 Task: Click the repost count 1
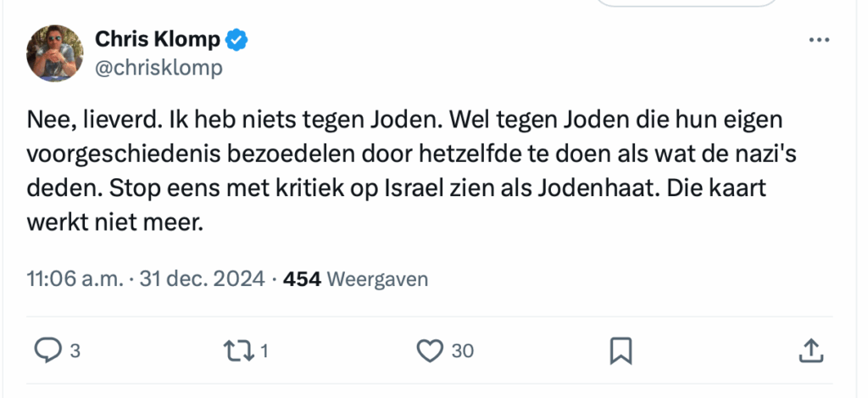264,350
